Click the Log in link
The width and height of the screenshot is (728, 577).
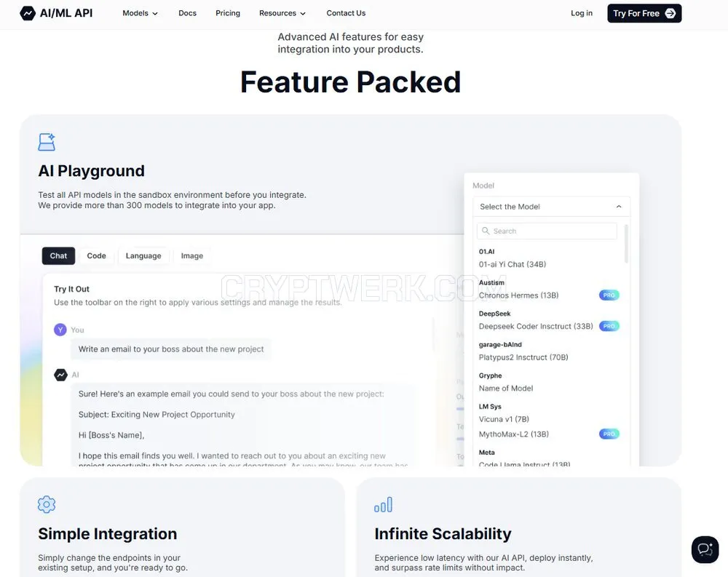[581, 14]
